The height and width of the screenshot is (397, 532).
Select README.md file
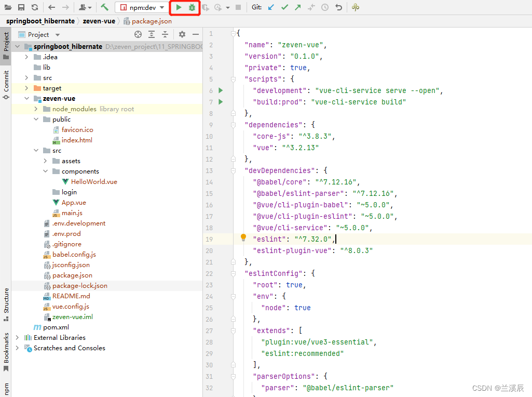[71, 296]
